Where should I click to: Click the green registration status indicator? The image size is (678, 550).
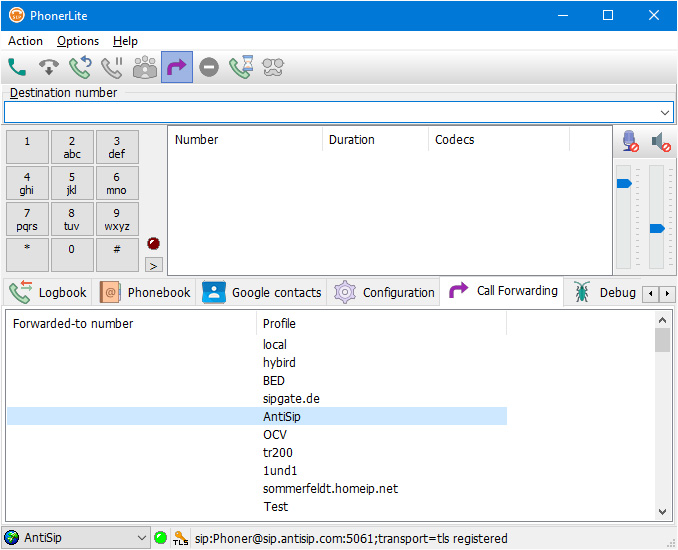pos(160,538)
